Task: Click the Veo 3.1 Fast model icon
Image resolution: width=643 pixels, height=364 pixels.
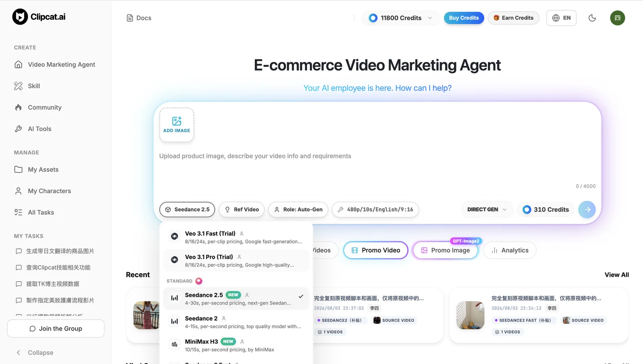Action: pyautogui.click(x=174, y=237)
